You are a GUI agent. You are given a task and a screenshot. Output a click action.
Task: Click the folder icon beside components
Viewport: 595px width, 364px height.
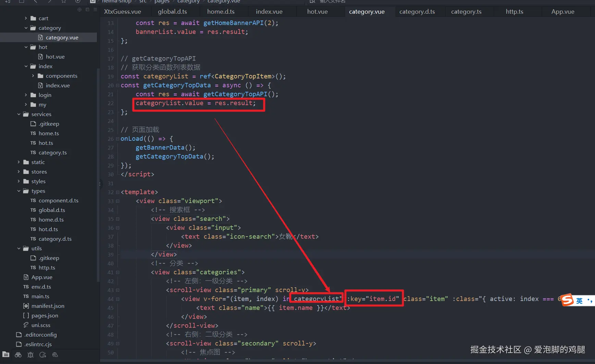(x=40, y=76)
